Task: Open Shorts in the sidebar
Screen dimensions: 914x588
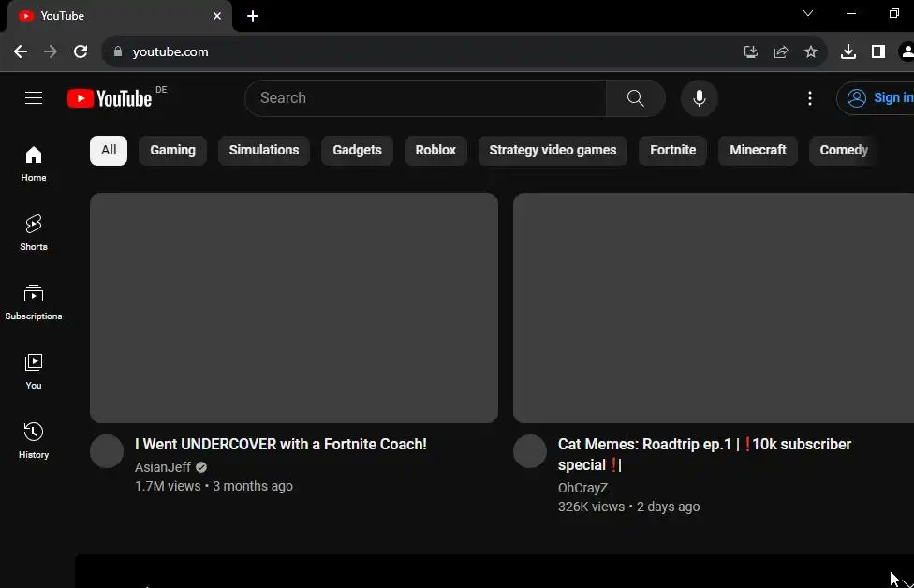Action: pyautogui.click(x=34, y=232)
